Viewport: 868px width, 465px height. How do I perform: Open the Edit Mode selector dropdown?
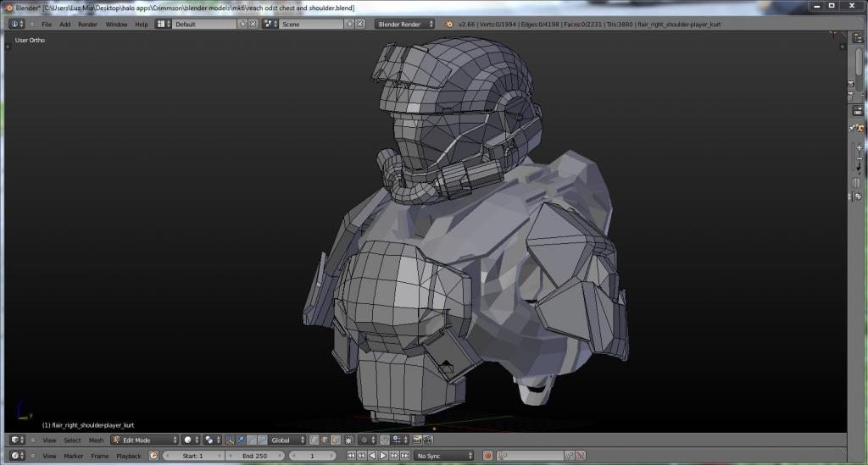(145, 440)
